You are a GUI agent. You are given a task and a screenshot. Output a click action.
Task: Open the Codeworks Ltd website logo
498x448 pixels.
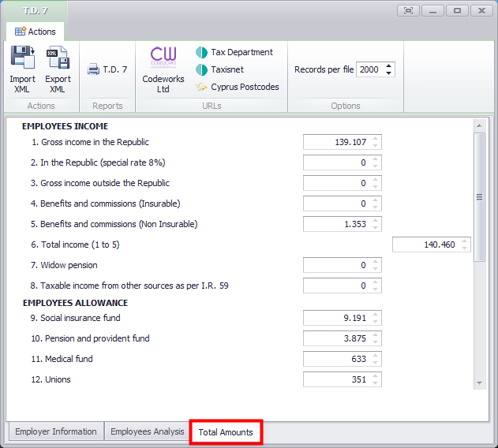click(163, 57)
